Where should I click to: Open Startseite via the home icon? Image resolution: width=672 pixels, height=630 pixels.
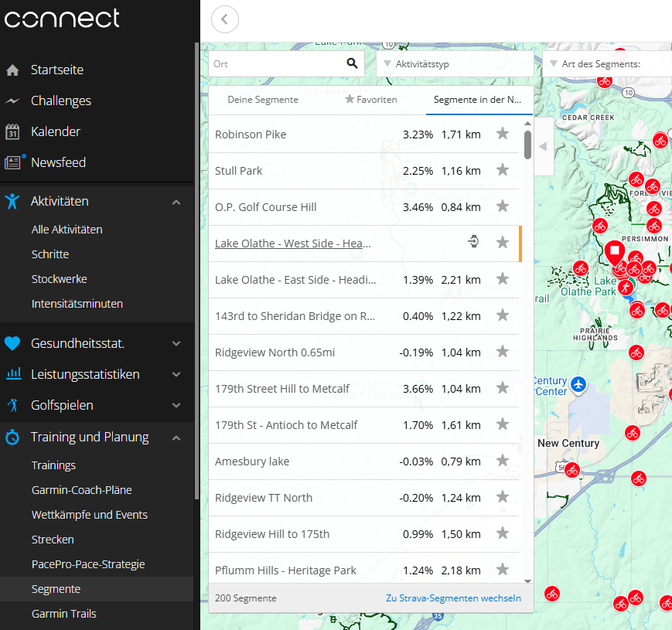coord(12,70)
